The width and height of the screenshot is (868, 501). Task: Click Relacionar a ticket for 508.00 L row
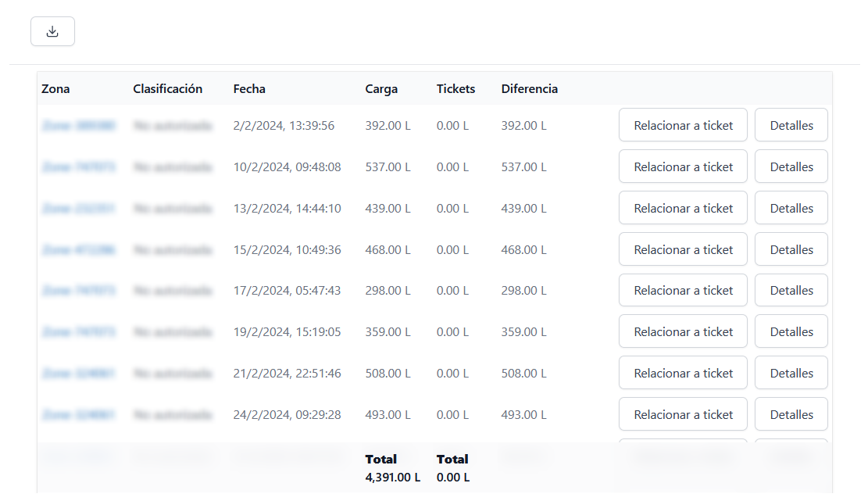click(683, 373)
